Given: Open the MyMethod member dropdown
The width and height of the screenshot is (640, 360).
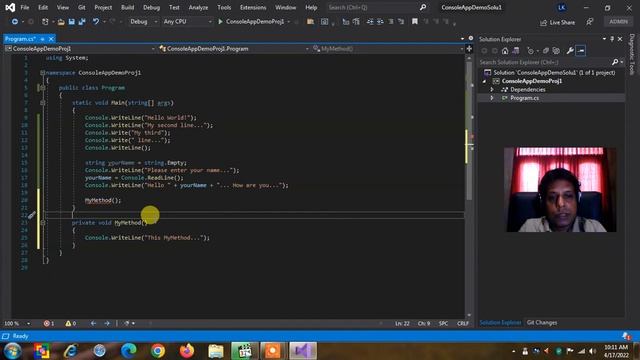Looking at the screenshot, I should click(388, 49).
